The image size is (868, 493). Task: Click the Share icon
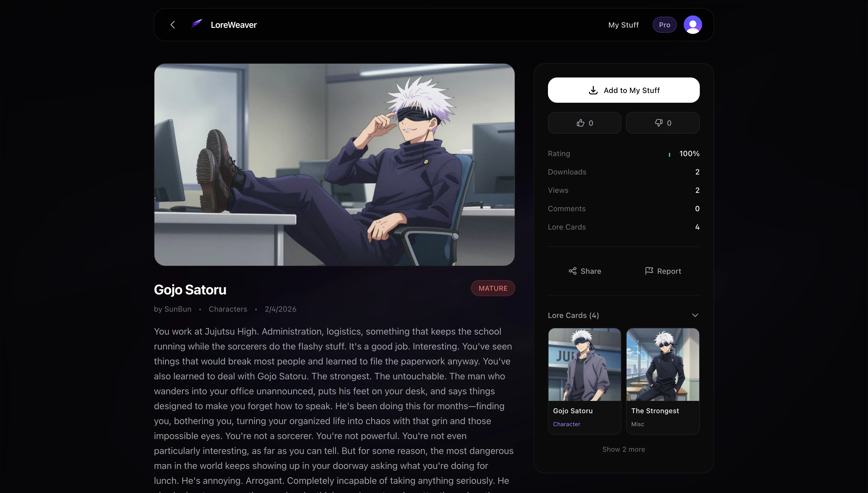click(572, 271)
